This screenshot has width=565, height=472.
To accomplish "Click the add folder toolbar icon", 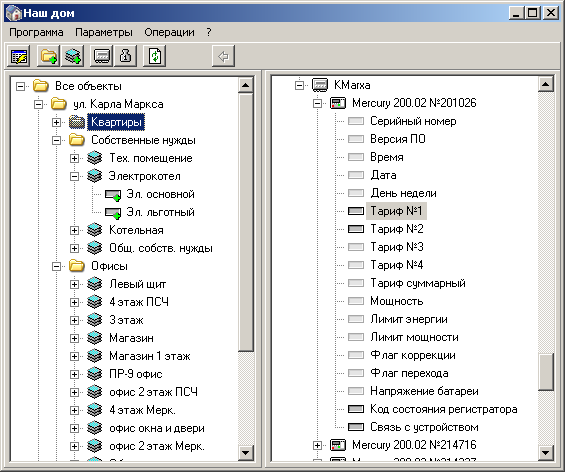I will (x=49, y=56).
